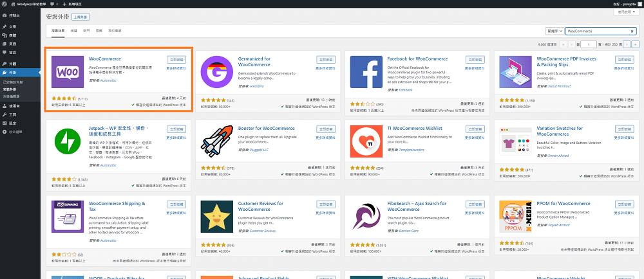Install the Jetpack plugin now

tap(176, 129)
